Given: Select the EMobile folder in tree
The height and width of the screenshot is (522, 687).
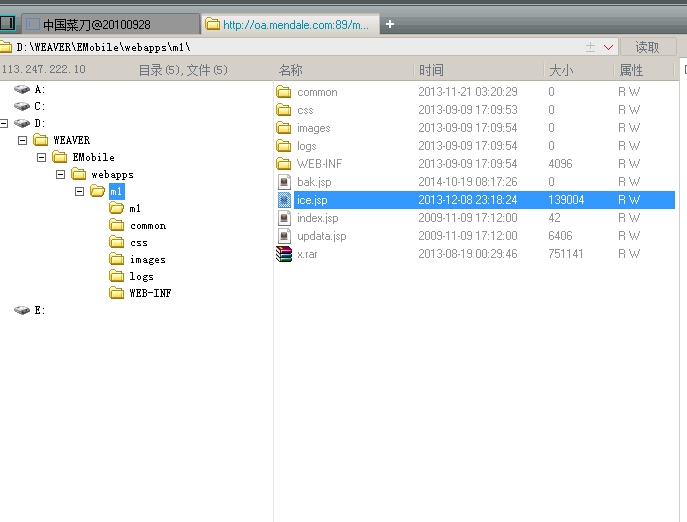Looking at the screenshot, I should (x=93, y=157).
